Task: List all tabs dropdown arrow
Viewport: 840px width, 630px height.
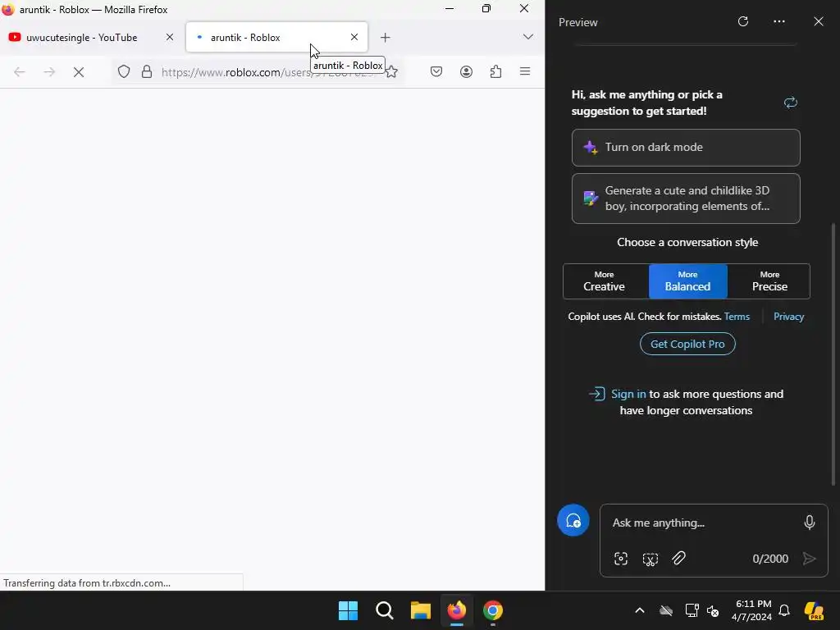Action: pos(528,37)
